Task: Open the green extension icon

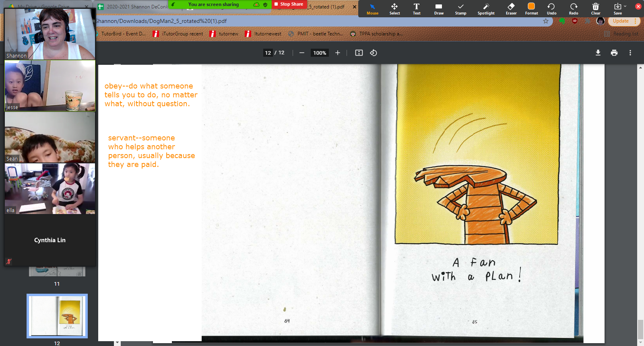Action: tap(562, 21)
